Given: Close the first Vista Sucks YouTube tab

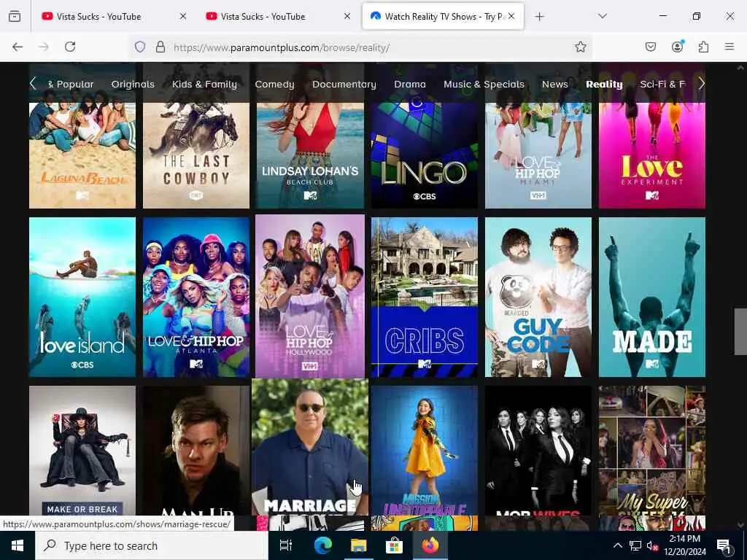Looking at the screenshot, I should coord(183,16).
